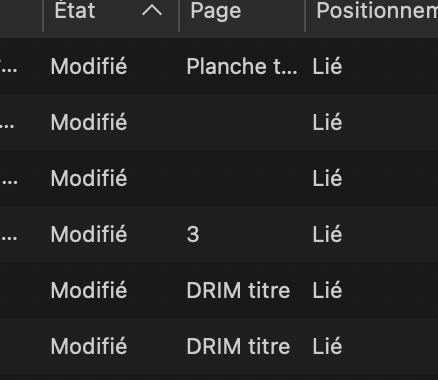Click the sort arrow in the État header

click(152, 11)
